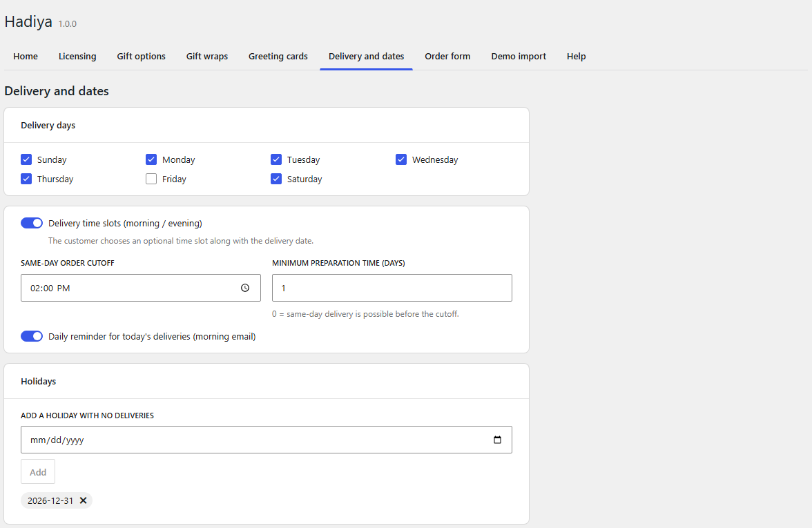The width and height of the screenshot is (812, 528).
Task: Click the 2026-12-31 holiday date text
Action: [50, 500]
